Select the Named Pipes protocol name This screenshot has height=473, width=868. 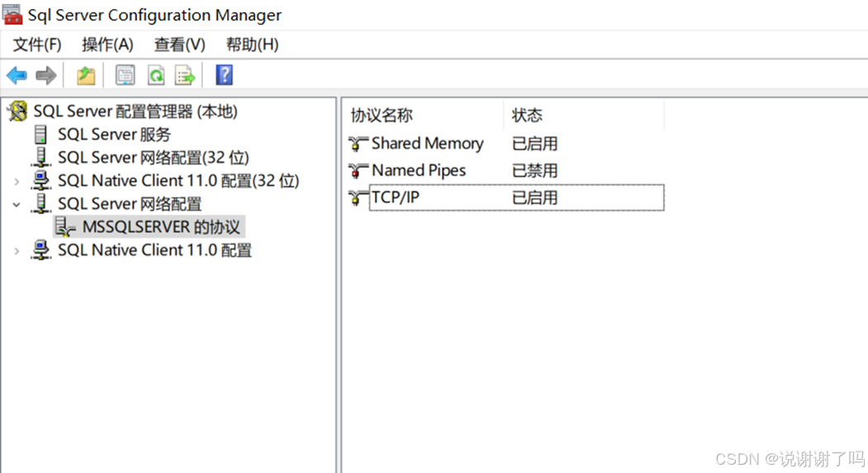click(419, 171)
